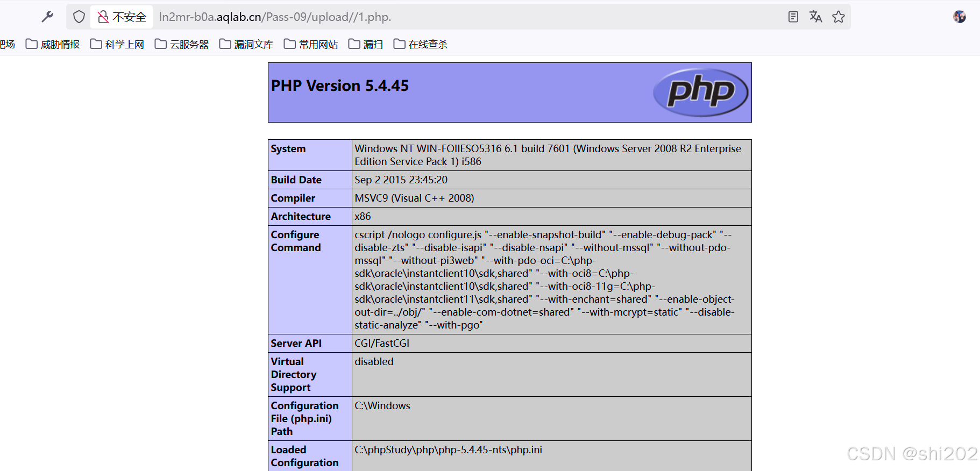Open the 在线查杀 bookmark folder
The height and width of the screenshot is (471, 980).
point(421,44)
